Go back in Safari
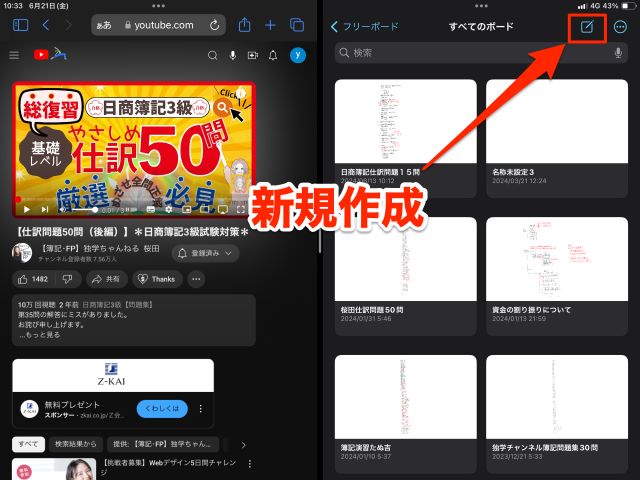This screenshot has width=640, height=480. pyautogui.click(x=46, y=25)
